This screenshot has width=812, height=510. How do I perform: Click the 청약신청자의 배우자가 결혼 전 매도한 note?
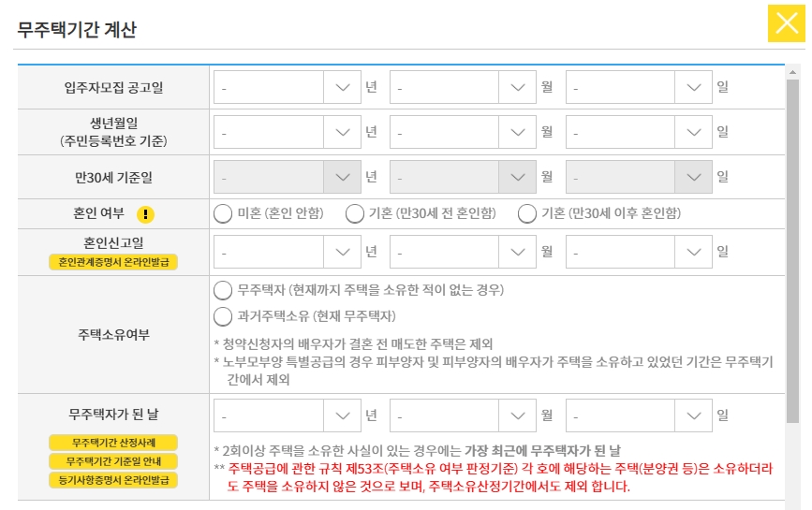[x=353, y=344]
